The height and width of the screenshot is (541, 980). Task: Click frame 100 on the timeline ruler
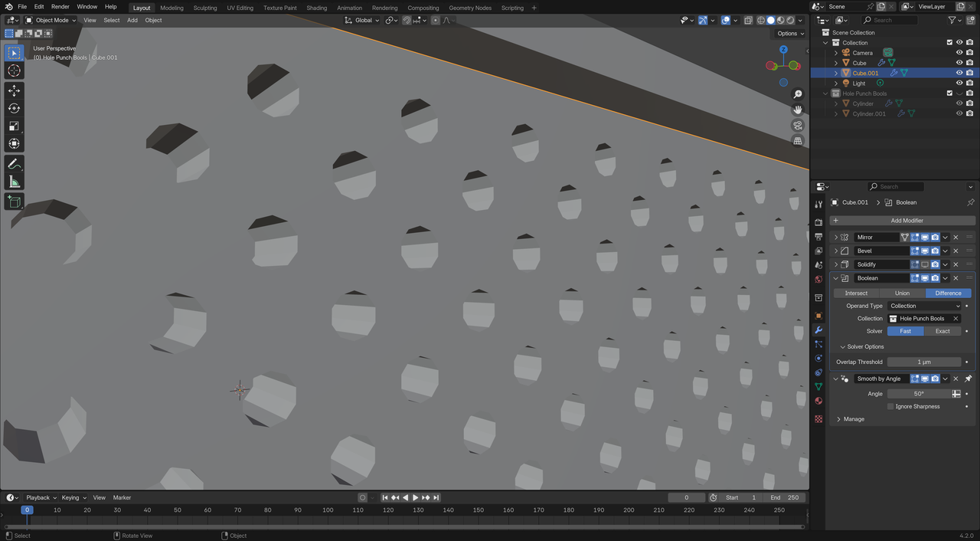pos(328,510)
